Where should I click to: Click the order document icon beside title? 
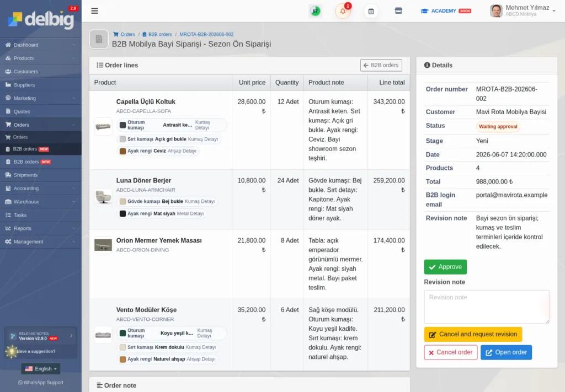99,39
